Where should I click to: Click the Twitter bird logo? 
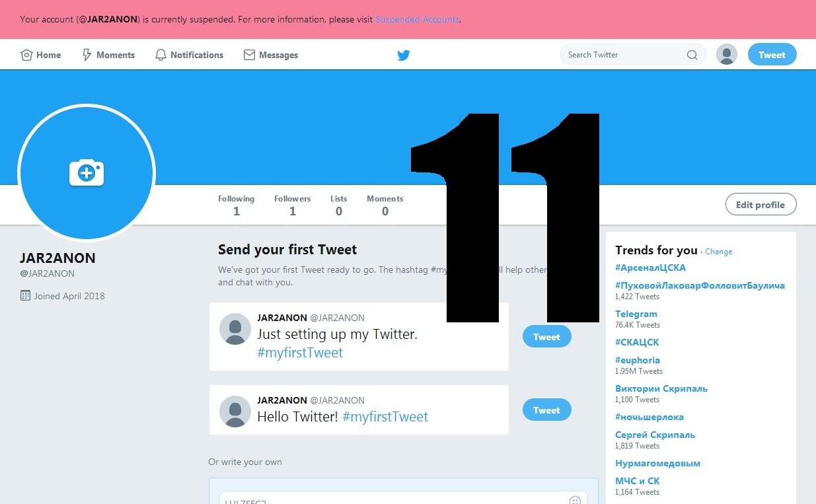[404, 55]
